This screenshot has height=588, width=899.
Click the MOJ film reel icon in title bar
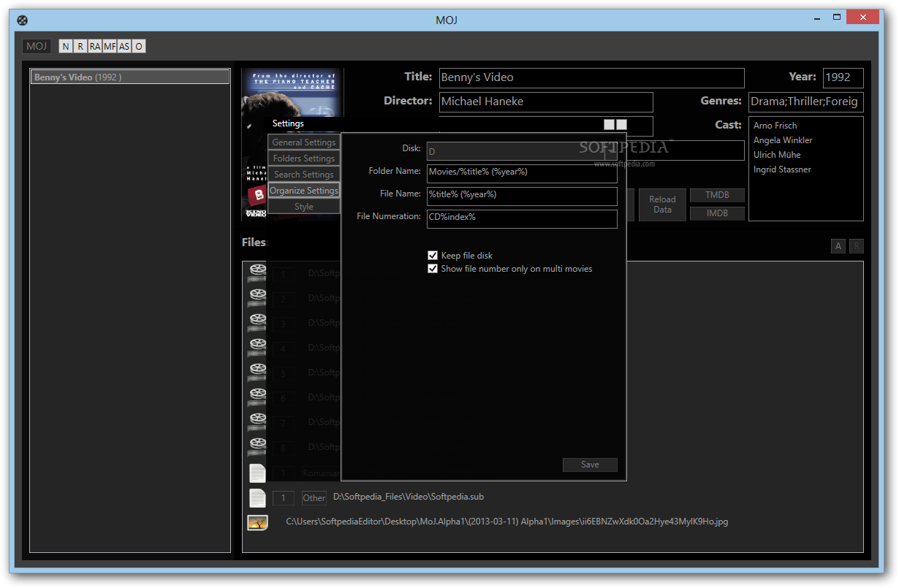click(23, 20)
